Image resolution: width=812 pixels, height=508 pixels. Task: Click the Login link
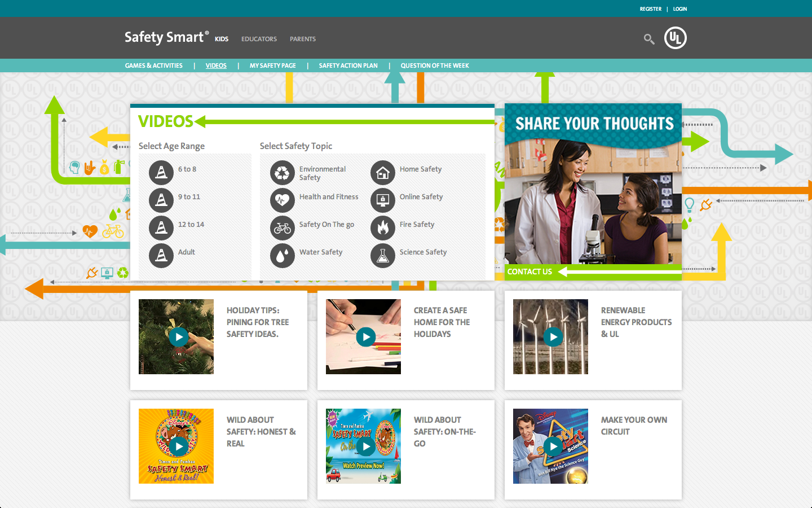(x=680, y=9)
